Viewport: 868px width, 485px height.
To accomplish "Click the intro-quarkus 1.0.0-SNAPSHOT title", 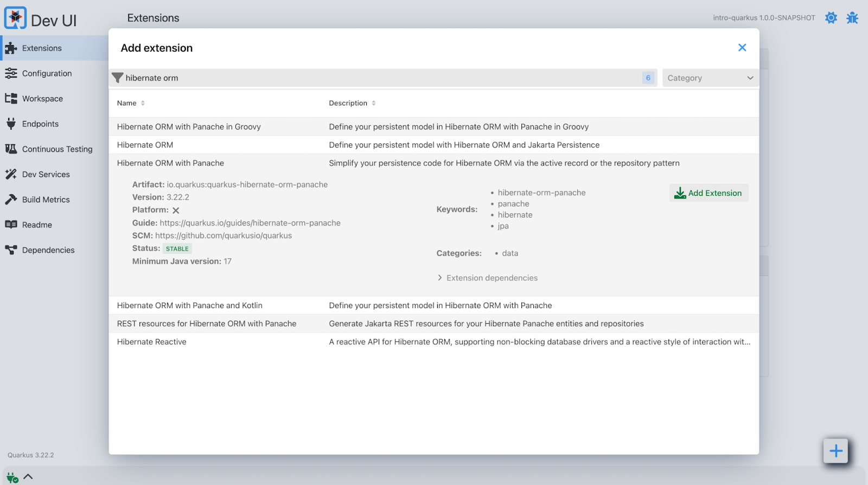I will (764, 18).
